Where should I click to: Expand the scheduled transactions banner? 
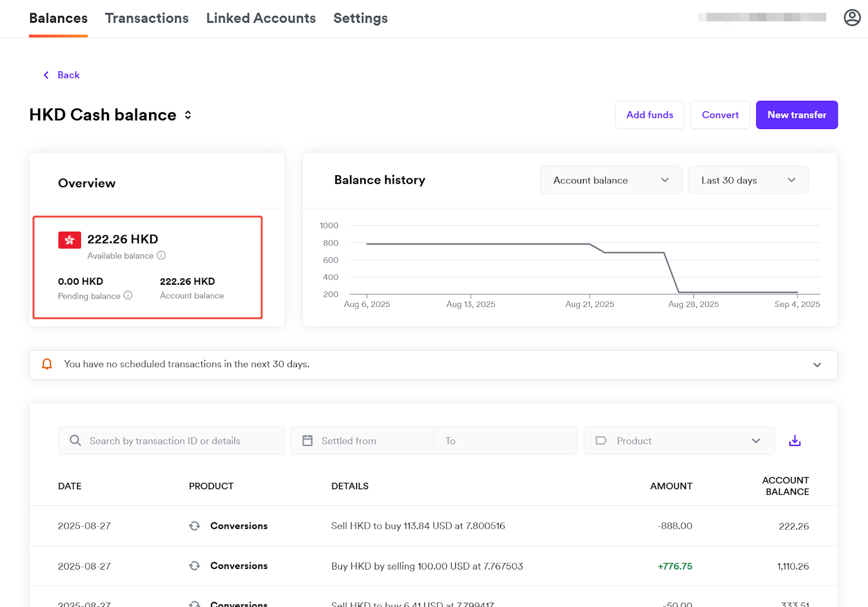tap(817, 365)
